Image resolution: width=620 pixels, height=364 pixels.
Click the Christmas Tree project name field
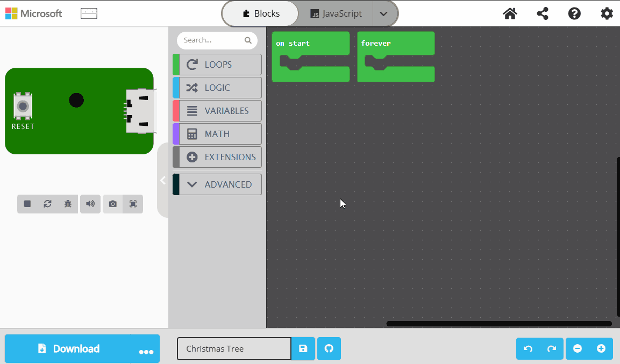(234, 348)
